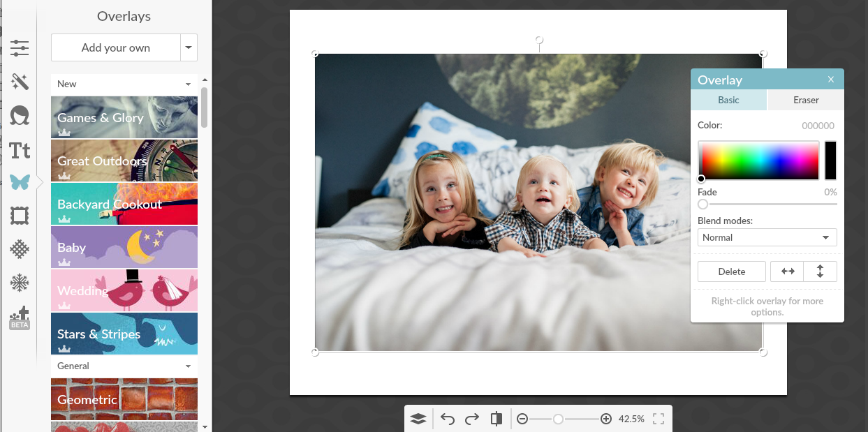This screenshot has width=868, height=432.
Task: Open the Touch Up face tool
Action: pos(20,115)
